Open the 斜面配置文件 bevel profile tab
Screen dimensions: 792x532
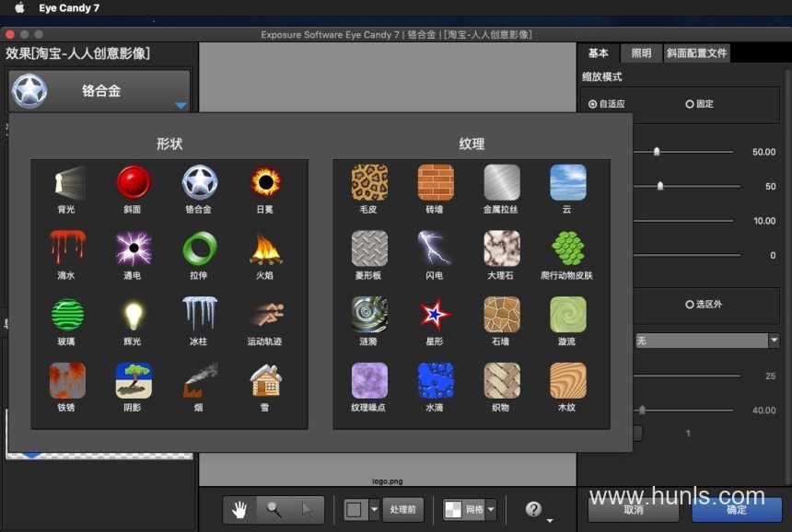coord(696,53)
